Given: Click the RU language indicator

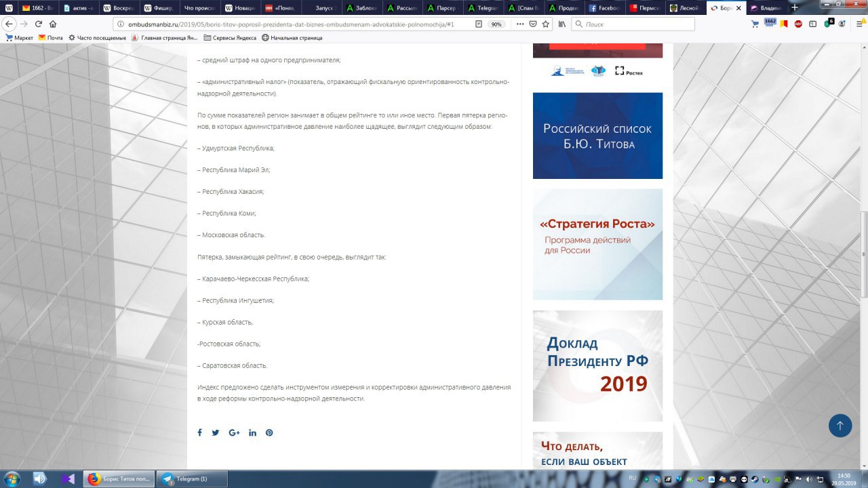Looking at the screenshot, I should [633, 478].
